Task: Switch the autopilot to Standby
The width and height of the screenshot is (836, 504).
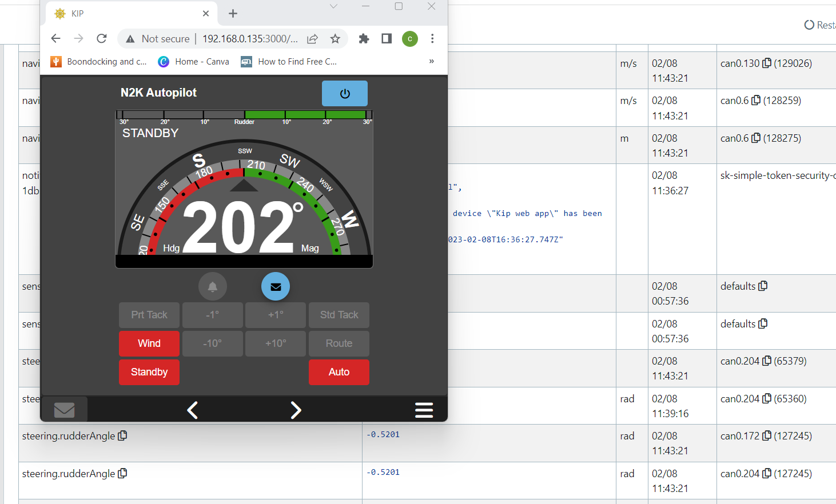Action: coord(149,372)
